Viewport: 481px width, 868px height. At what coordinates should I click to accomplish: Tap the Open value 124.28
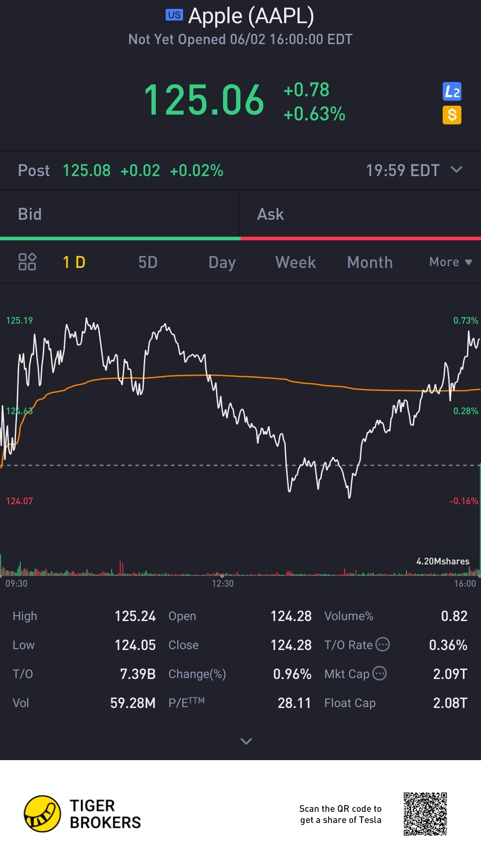(x=291, y=616)
